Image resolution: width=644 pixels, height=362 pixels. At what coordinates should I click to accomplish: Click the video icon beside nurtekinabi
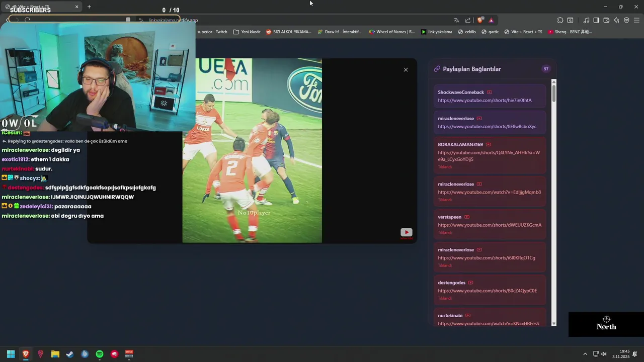467,316
